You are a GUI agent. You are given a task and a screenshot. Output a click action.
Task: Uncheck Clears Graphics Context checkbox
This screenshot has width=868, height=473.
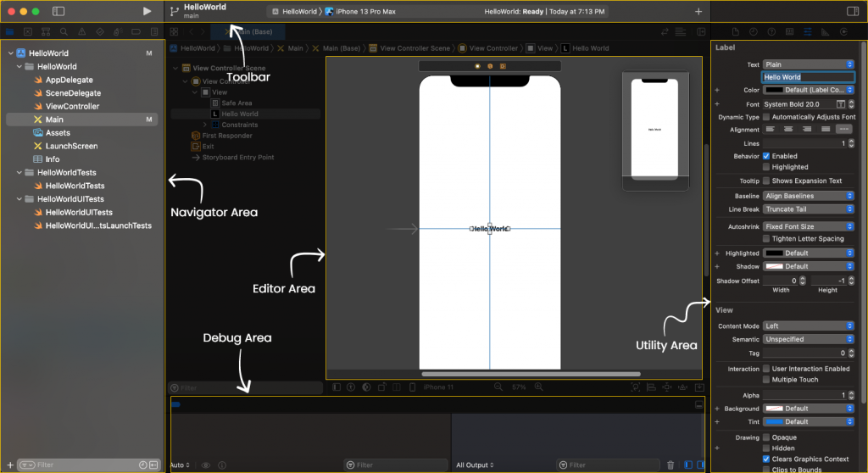pos(766,459)
